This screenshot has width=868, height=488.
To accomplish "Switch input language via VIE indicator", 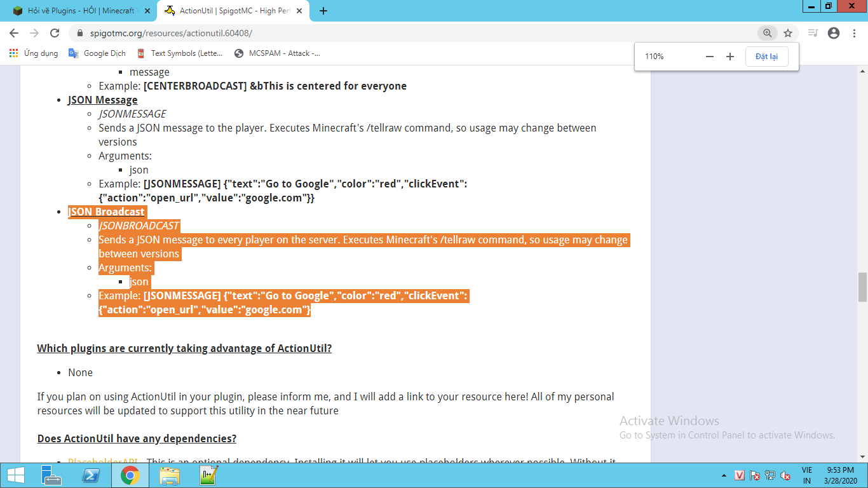I will (807, 475).
